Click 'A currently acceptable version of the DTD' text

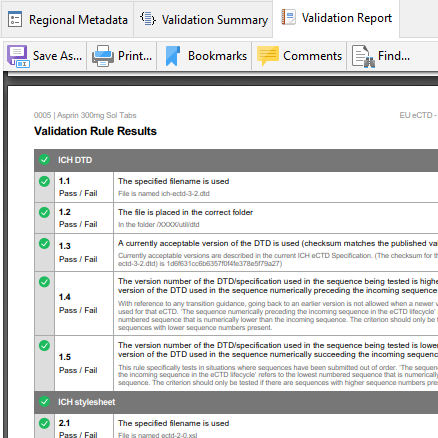[x=278, y=243]
